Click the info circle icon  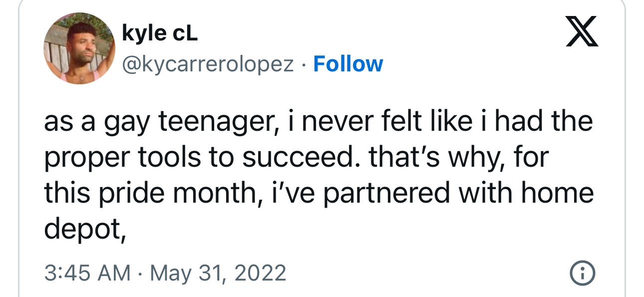(x=582, y=273)
